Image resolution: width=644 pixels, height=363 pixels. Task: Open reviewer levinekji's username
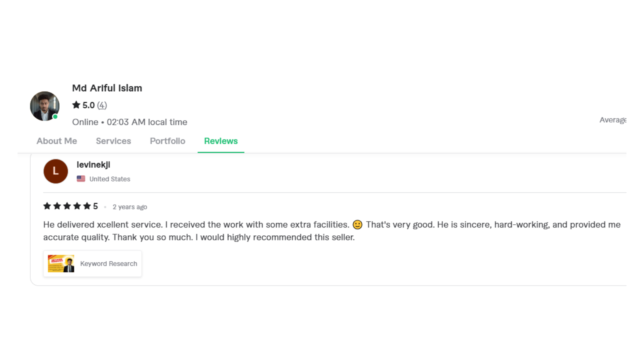(x=93, y=165)
